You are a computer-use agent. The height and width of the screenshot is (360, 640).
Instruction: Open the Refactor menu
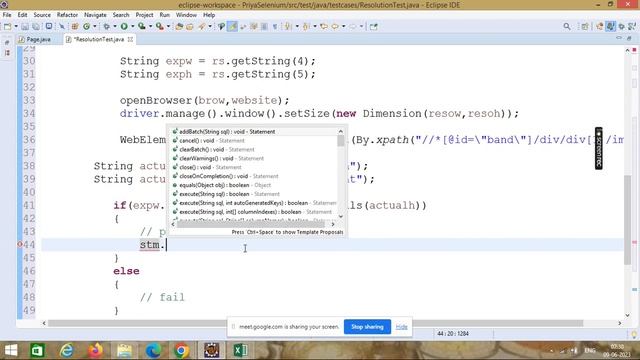[x=67, y=15]
